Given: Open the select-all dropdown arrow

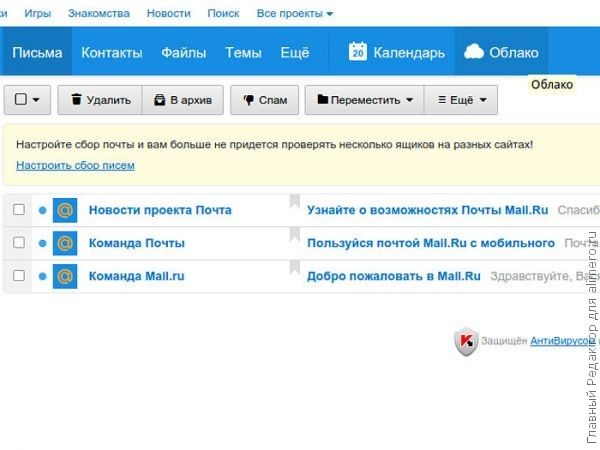Looking at the screenshot, I should click(x=36, y=100).
